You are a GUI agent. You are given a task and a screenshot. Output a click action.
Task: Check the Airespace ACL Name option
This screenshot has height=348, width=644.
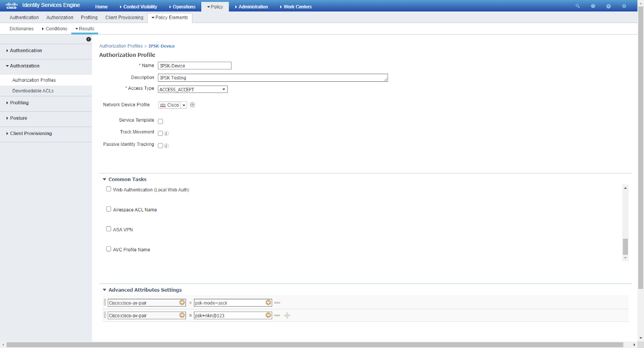[x=109, y=209]
